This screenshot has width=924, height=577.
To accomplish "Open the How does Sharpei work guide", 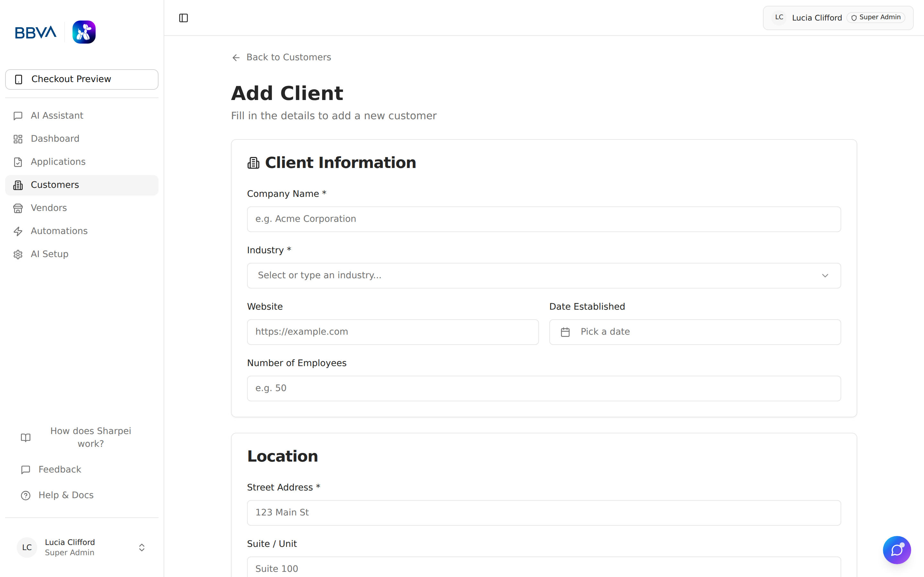I will pos(90,437).
